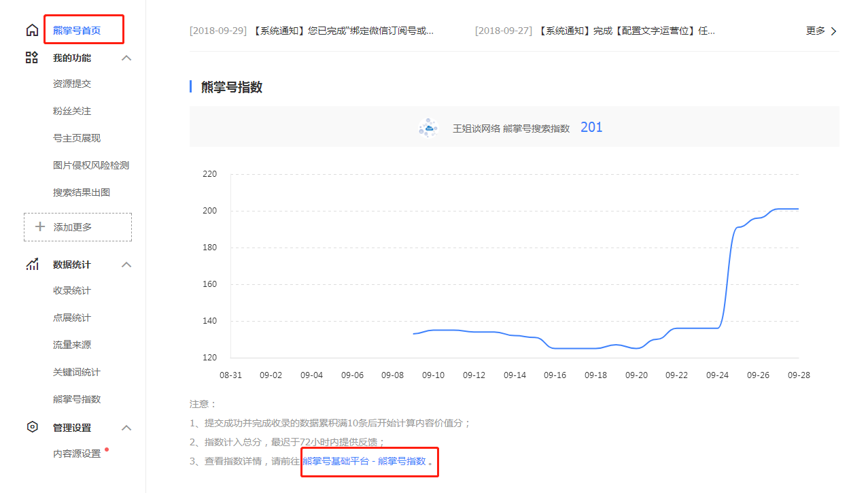Image resolution: width=868 pixels, height=493 pixels.
Task: Open the 熊掌号基础平台 - 熊掌号指数 link
Action: pyautogui.click(x=364, y=461)
